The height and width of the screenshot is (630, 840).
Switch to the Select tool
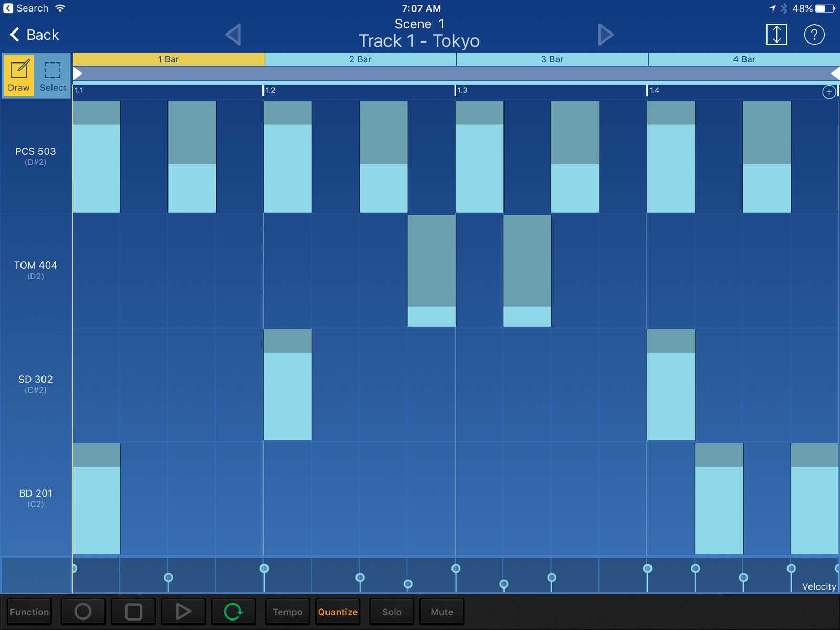tap(52, 75)
